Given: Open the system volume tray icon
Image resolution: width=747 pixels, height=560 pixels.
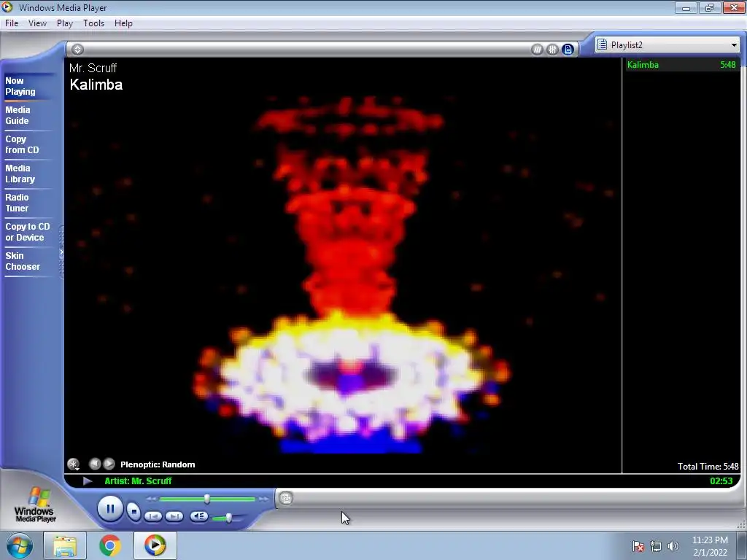Looking at the screenshot, I should click(673, 546).
